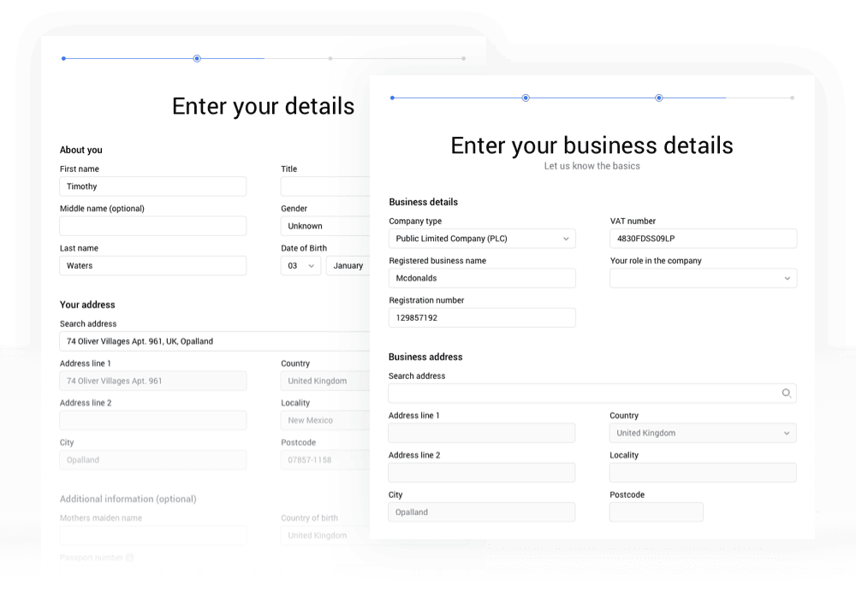The height and width of the screenshot is (616, 856).
Task: Click the third progress marker on business details bar
Action: click(x=658, y=98)
